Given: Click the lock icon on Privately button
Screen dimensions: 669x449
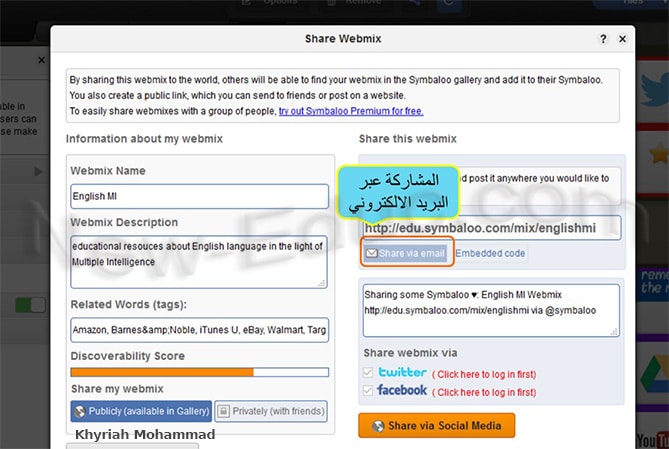Looking at the screenshot, I should tap(223, 411).
